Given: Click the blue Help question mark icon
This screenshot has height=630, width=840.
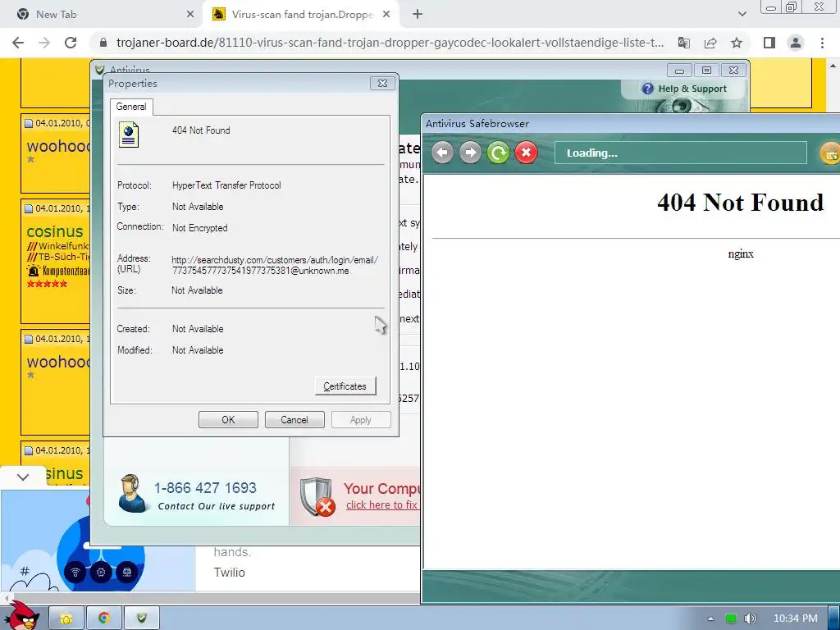Looking at the screenshot, I should (x=648, y=89).
